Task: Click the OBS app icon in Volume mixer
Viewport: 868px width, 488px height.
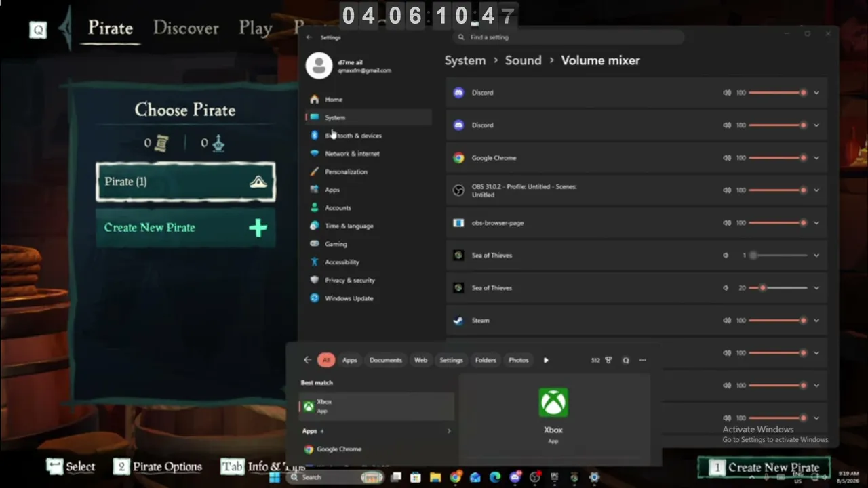Action: tap(458, 190)
